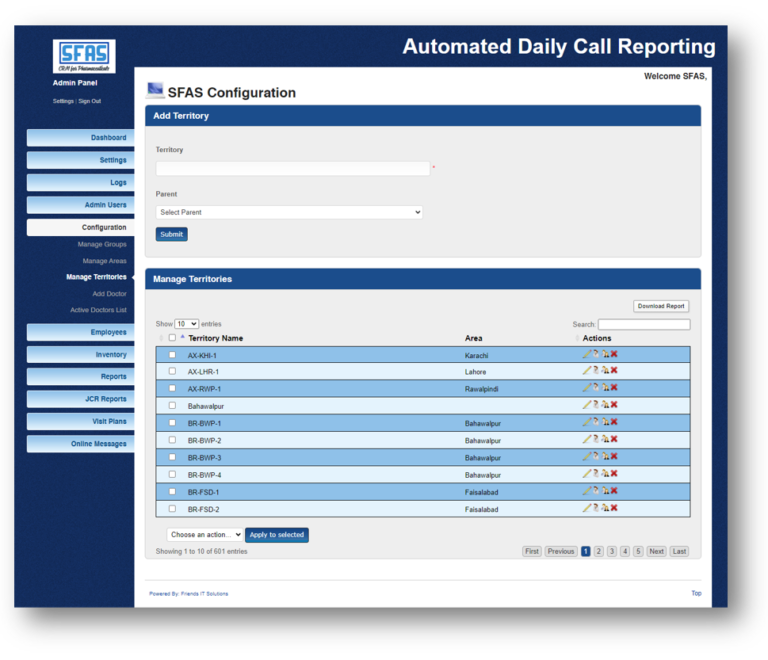768x660 pixels.
Task: Open the Select Parent dropdown
Action: (x=289, y=212)
